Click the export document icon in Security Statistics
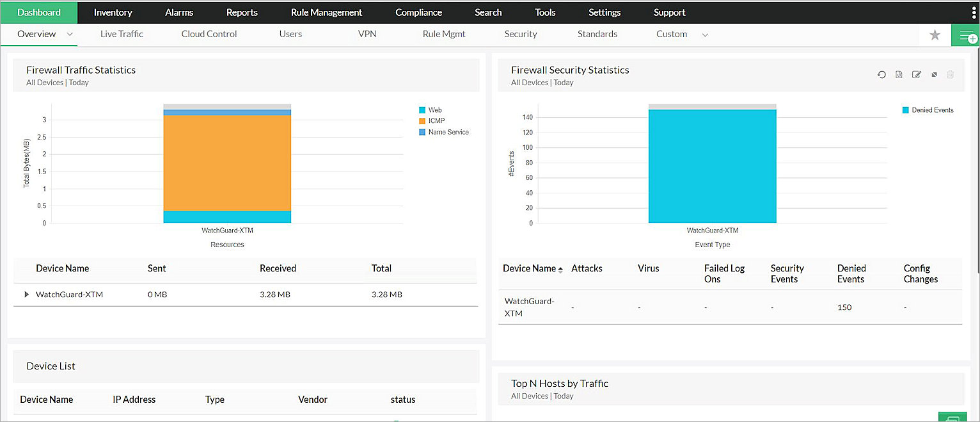 (899, 75)
